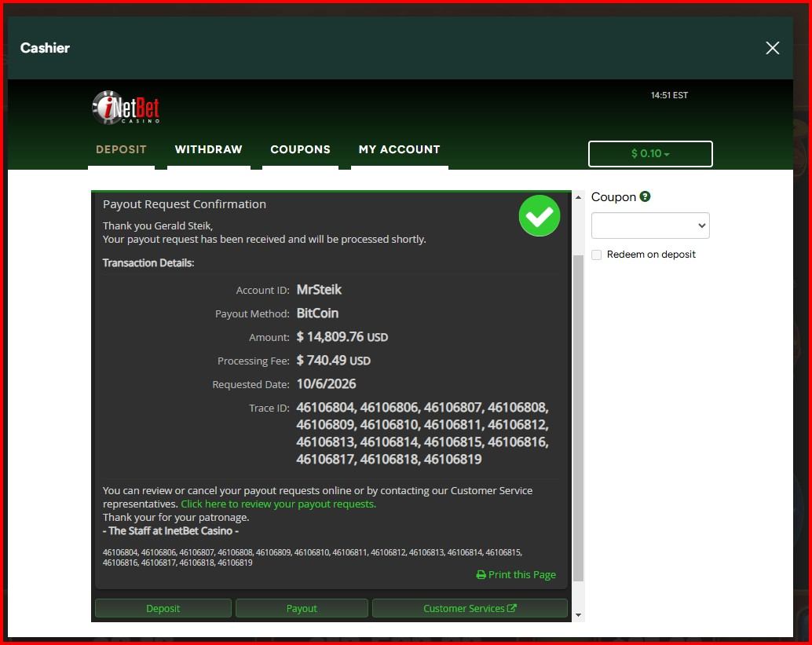The image size is (812, 645).
Task: Click the 14:51 EST time display
Action: click(x=670, y=95)
